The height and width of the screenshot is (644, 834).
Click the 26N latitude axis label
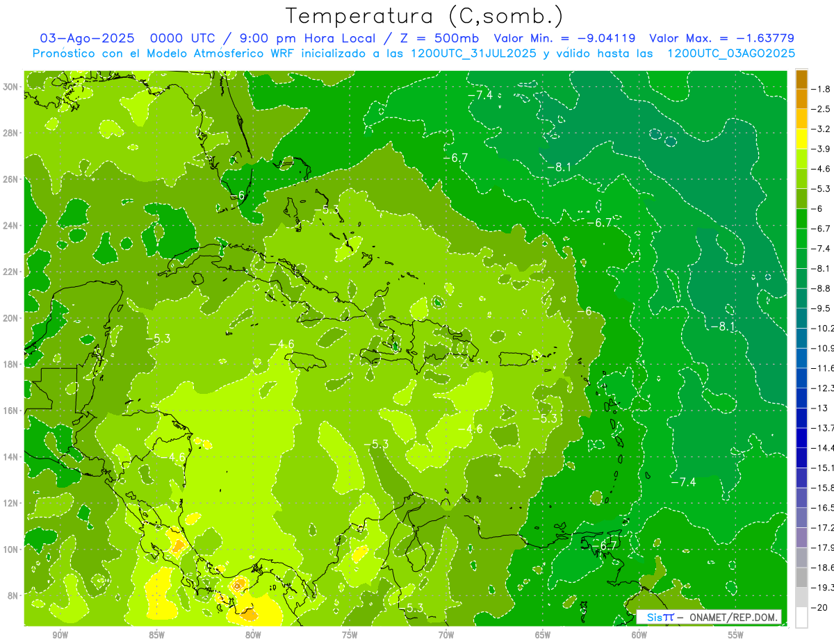(11, 179)
